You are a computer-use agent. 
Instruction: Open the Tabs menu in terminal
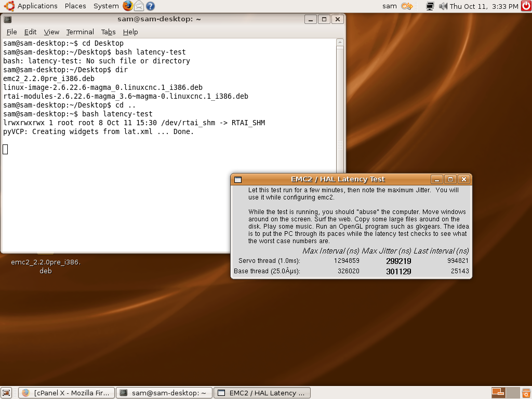108,32
